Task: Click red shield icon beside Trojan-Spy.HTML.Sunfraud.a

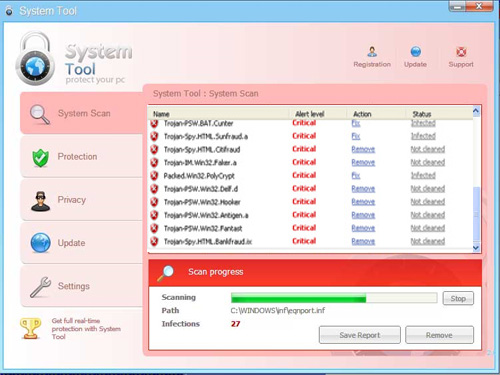Action: tap(154, 136)
